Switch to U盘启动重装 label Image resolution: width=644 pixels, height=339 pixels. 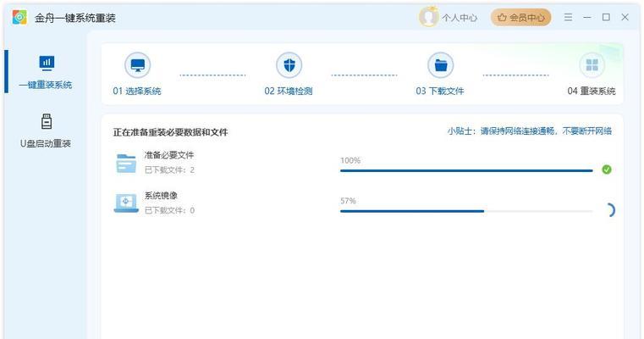pos(46,143)
